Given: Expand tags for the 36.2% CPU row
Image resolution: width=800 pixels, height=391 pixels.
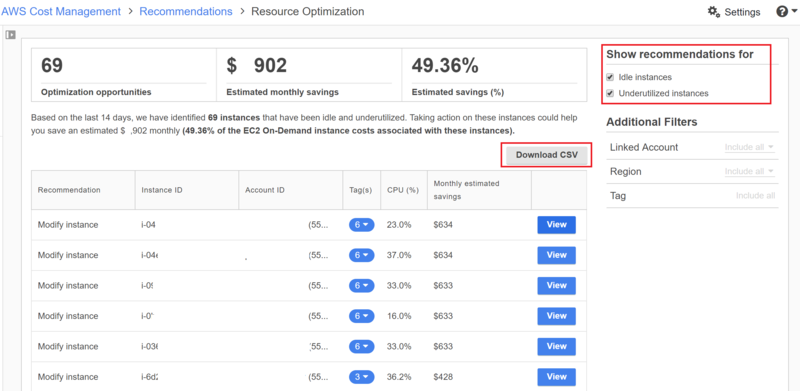Looking at the screenshot, I should [x=361, y=377].
